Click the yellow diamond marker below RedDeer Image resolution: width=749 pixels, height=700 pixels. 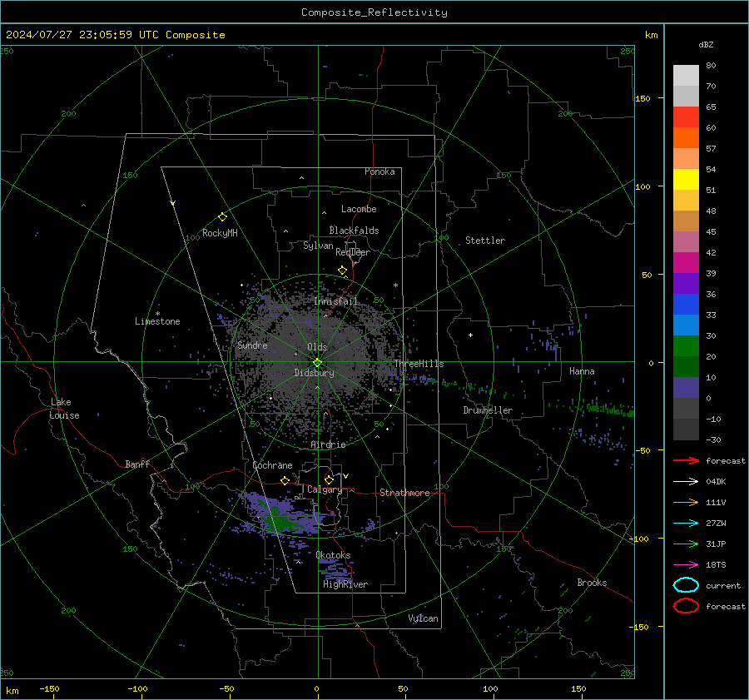pyautogui.click(x=342, y=271)
